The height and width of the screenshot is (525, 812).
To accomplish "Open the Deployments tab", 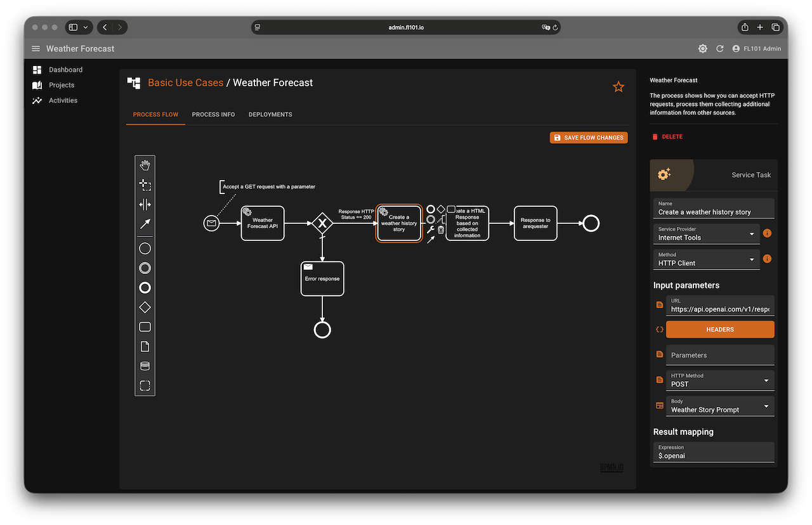I will pos(270,115).
